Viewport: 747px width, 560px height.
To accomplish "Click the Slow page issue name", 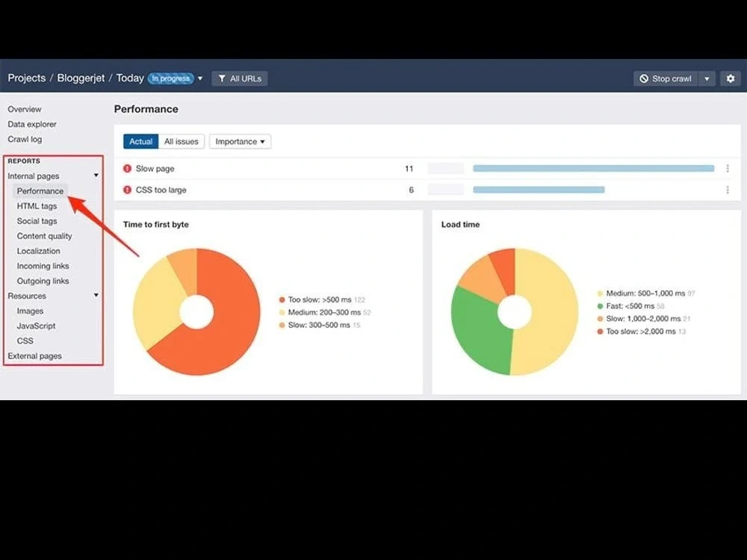I will (155, 169).
